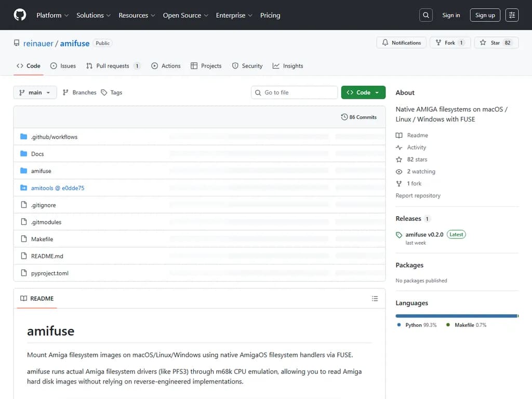Click the Notifications bell button
Screen dimensions: 532x399
coord(401,43)
